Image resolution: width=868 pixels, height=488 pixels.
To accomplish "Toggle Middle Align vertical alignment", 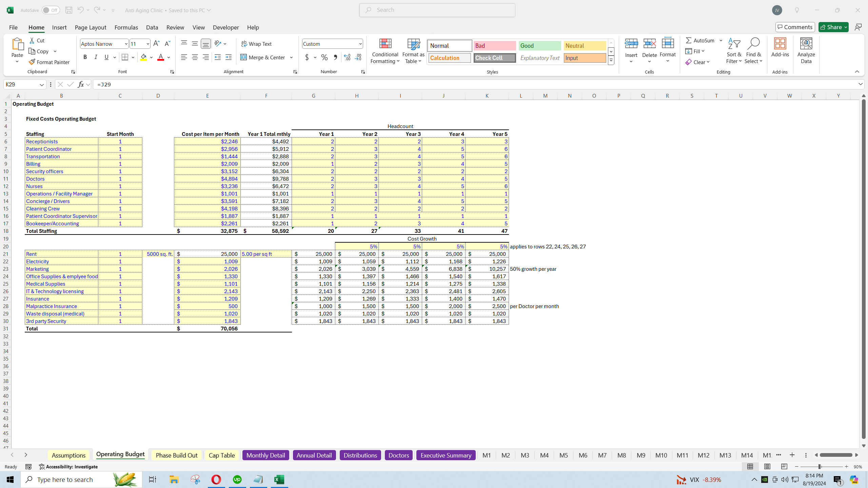I will [x=195, y=43].
